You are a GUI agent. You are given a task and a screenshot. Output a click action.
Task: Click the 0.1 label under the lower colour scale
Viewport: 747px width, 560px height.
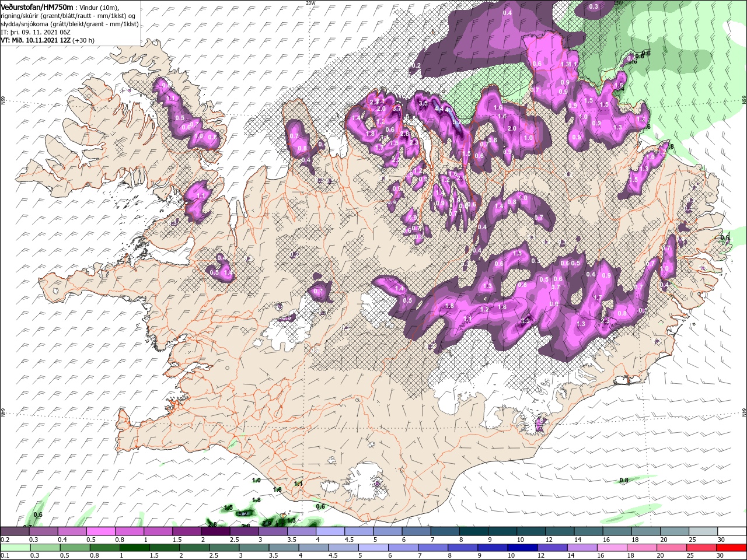point(5,556)
